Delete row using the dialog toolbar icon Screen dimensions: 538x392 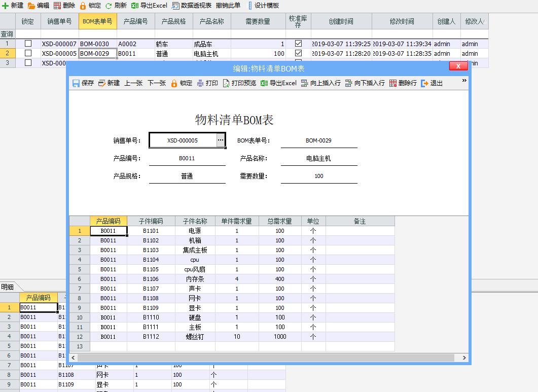coord(393,83)
